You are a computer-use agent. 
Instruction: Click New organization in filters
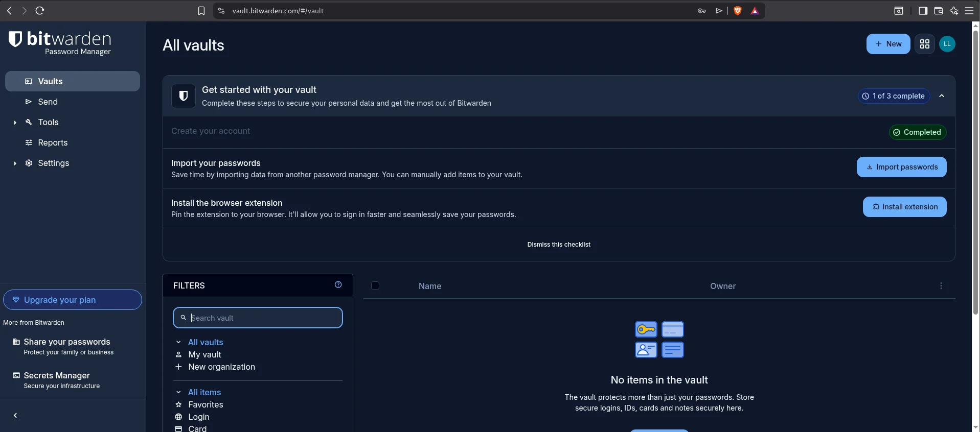tap(221, 367)
